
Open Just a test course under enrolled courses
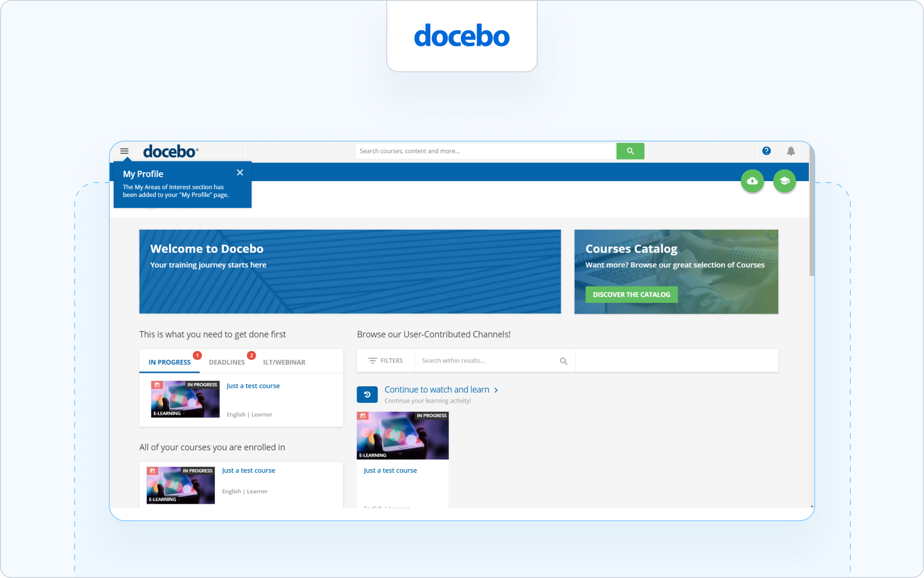[249, 471]
